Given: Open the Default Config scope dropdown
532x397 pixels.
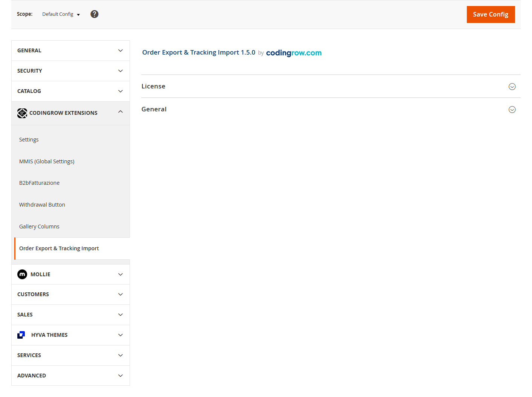Looking at the screenshot, I should coord(61,14).
